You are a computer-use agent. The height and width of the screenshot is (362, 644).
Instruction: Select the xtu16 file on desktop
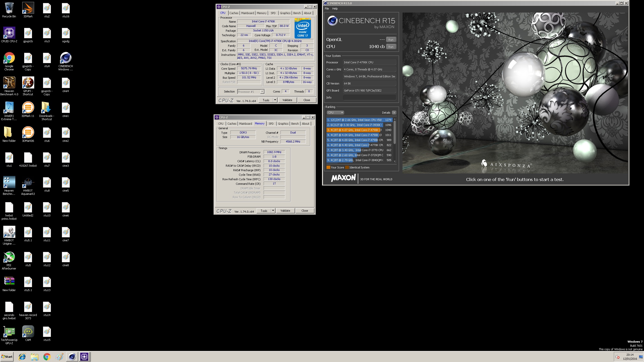[x=65, y=10]
